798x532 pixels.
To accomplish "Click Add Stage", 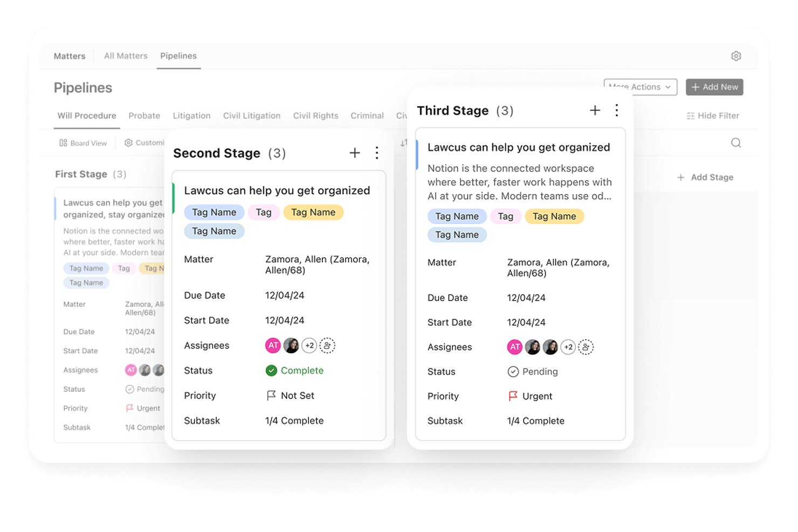I will coord(705,177).
